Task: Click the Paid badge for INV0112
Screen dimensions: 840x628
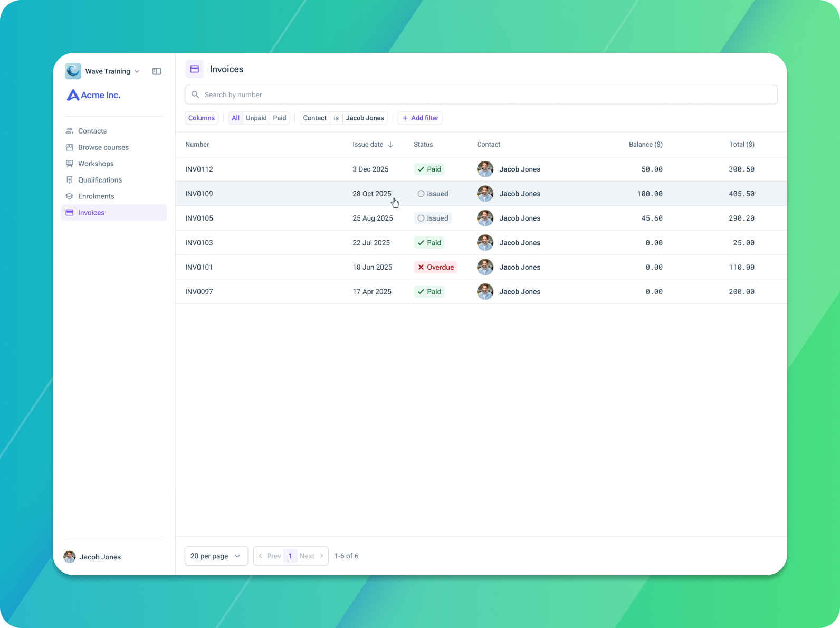Action: pos(429,169)
